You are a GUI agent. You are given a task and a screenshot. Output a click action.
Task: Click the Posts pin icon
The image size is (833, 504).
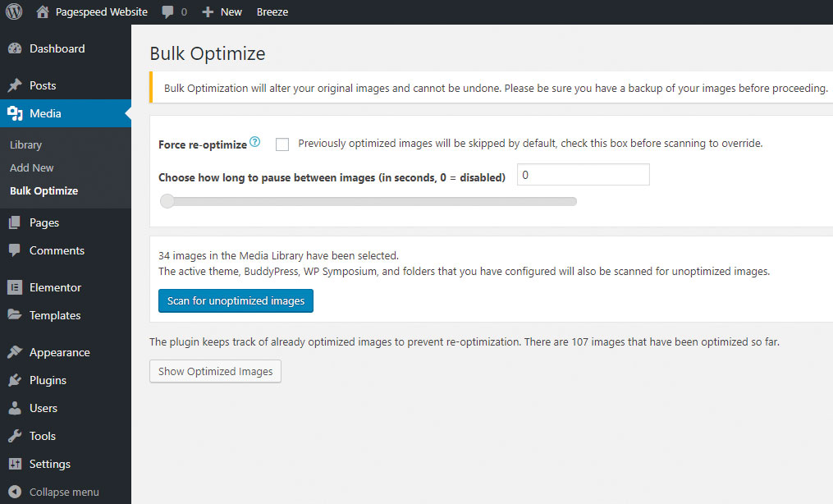click(x=15, y=85)
